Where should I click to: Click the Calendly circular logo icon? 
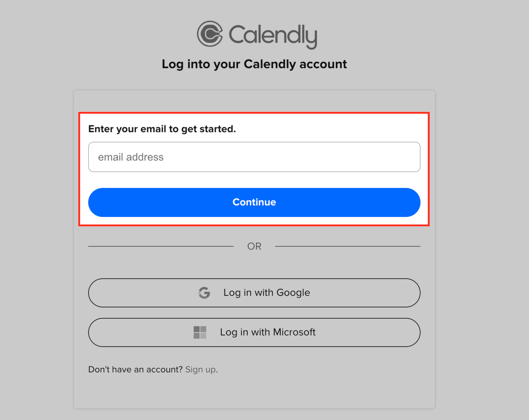210,34
